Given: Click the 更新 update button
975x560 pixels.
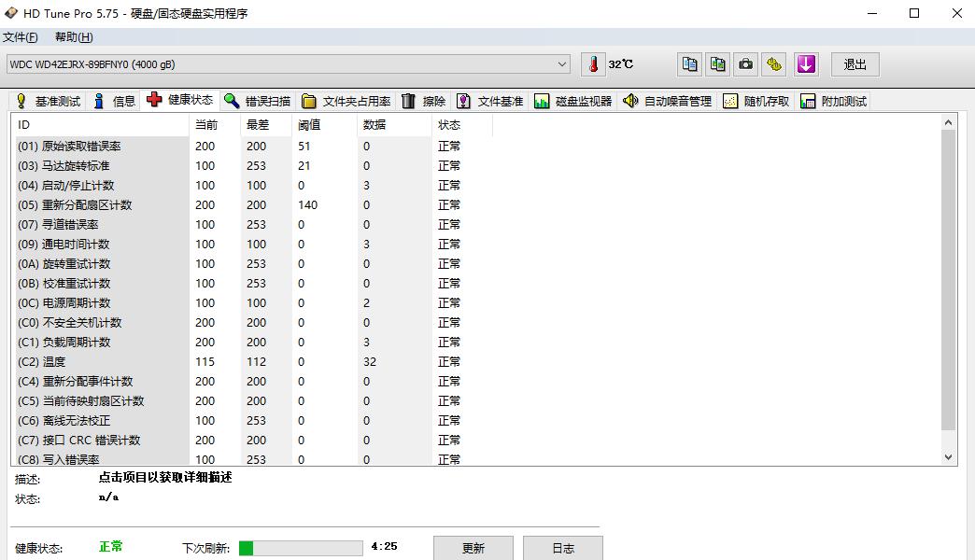Looking at the screenshot, I should point(473,548).
